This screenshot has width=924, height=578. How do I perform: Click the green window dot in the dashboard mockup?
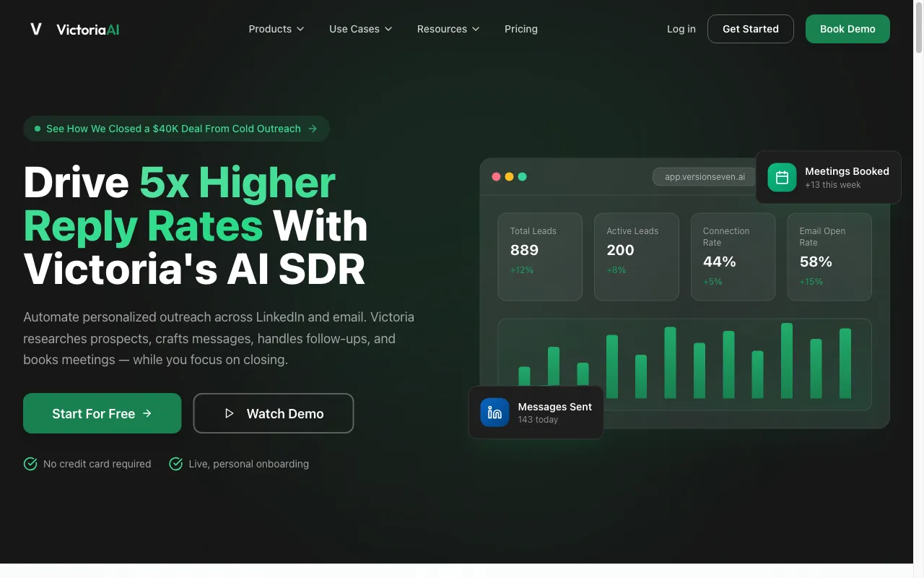tap(522, 176)
